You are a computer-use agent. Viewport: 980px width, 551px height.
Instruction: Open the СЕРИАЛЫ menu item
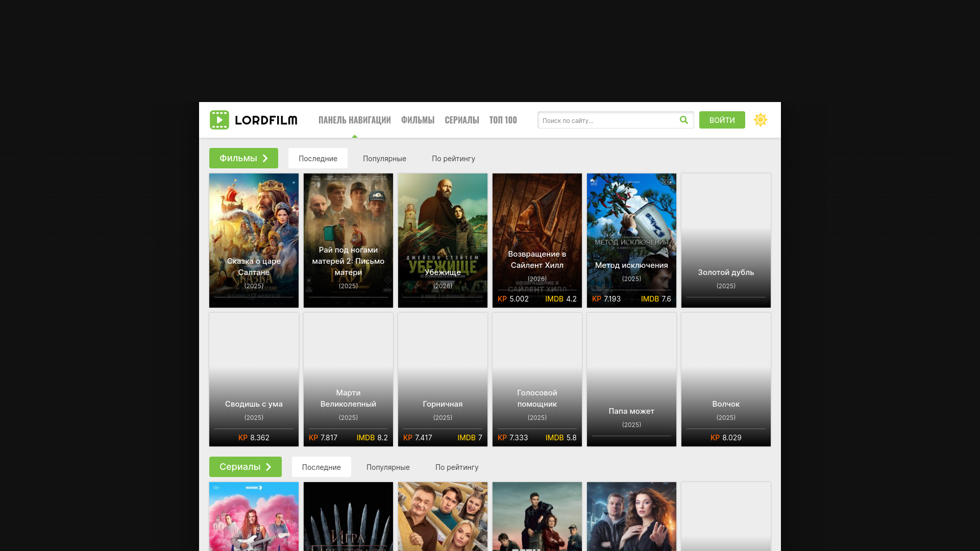click(462, 120)
